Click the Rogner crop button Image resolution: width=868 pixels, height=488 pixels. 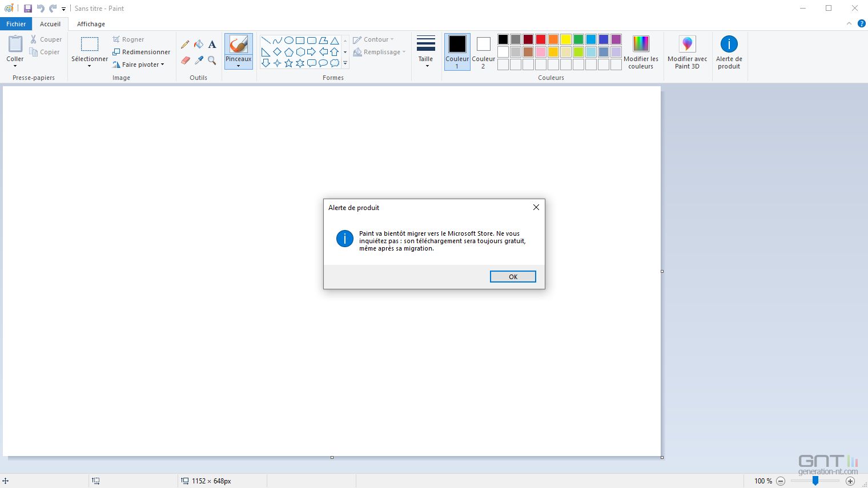point(128,39)
